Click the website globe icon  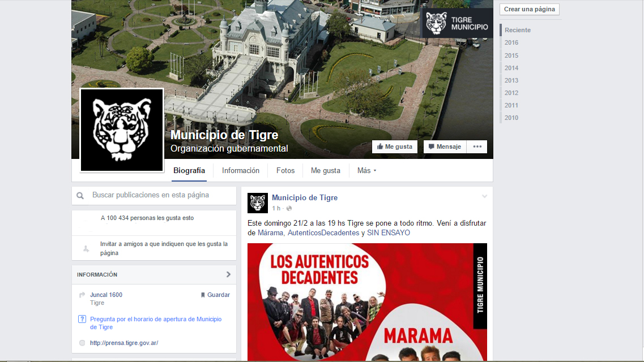(82, 343)
